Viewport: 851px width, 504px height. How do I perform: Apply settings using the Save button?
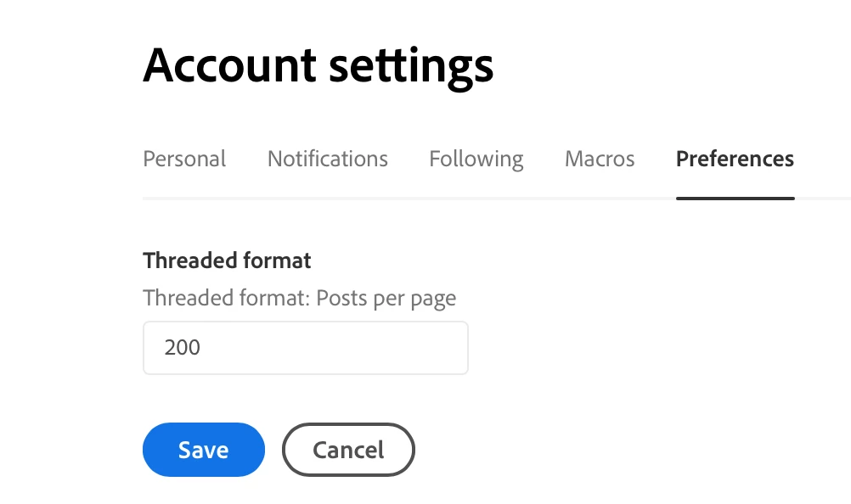[x=204, y=450]
